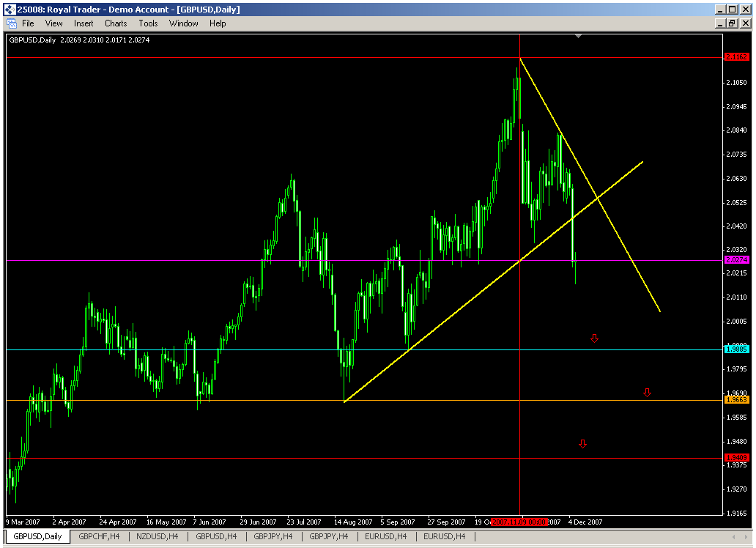Viewport: 756px width, 548px height.
Task: Click the cyan 1.9885 price label
Action: 737,349
